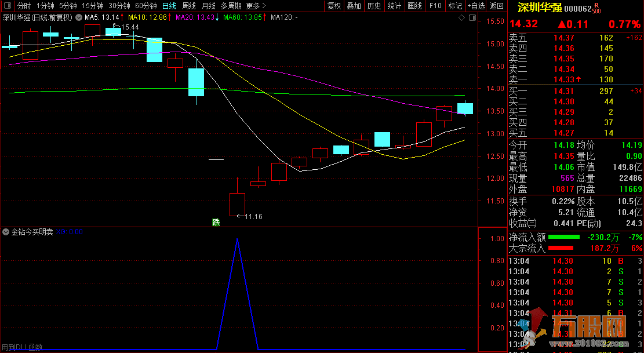Click the green 净流入额 bar
Screen dimensions: 644x353
564,237
